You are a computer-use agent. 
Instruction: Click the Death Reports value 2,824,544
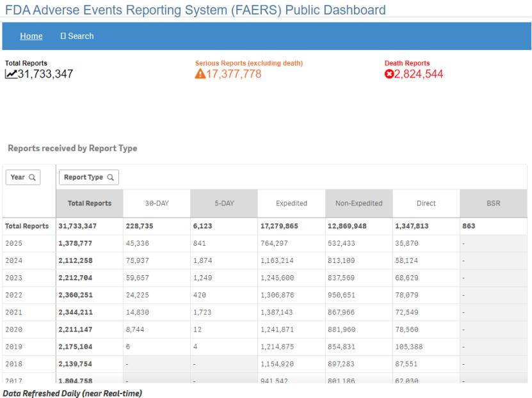point(419,74)
